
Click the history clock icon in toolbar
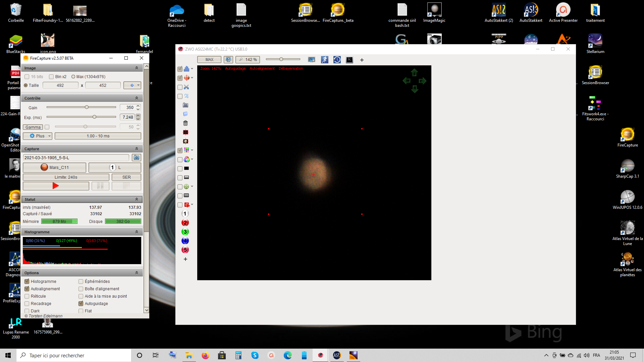(x=337, y=60)
